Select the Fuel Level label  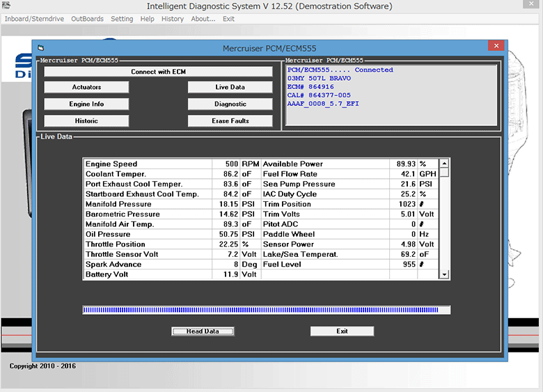pos(282,264)
